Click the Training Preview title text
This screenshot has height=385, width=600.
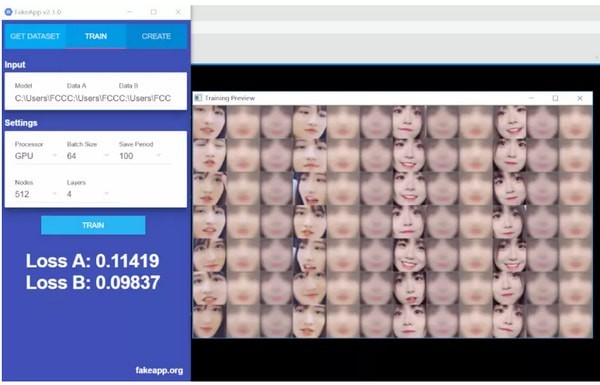[x=230, y=98]
